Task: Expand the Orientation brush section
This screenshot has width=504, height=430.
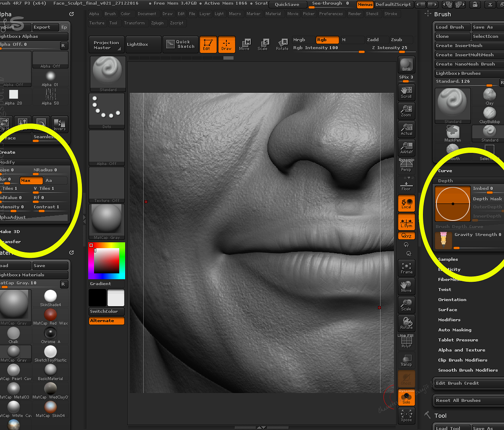Action: [452, 300]
